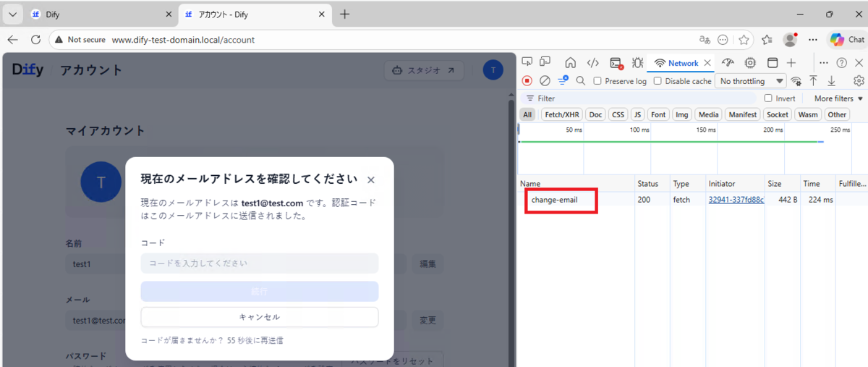Image resolution: width=868 pixels, height=367 pixels.
Task: Filter requests by Socket type
Action: point(778,114)
